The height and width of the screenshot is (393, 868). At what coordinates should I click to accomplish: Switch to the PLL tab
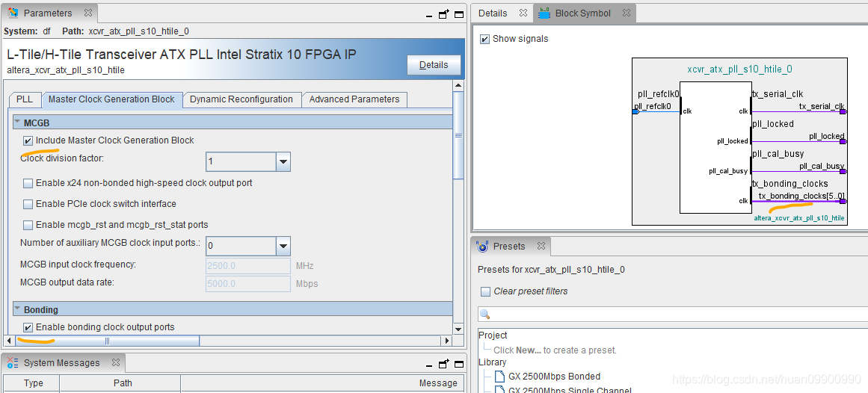point(25,99)
